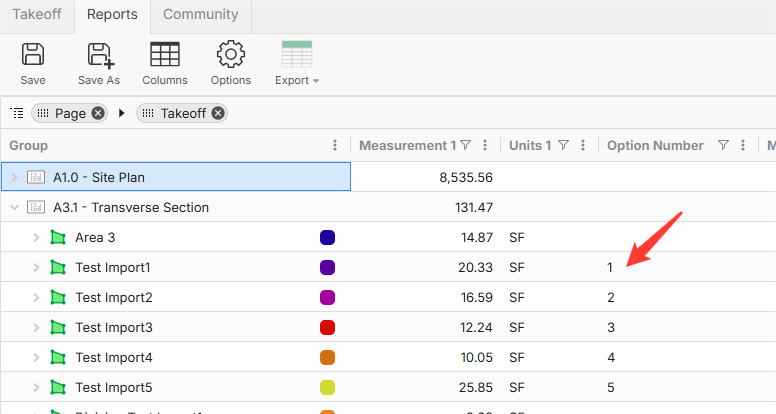The height and width of the screenshot is (414, 776).
Task: Collapse the A3.1 - Transverse Section row
Action: click(x=14, y=208)
